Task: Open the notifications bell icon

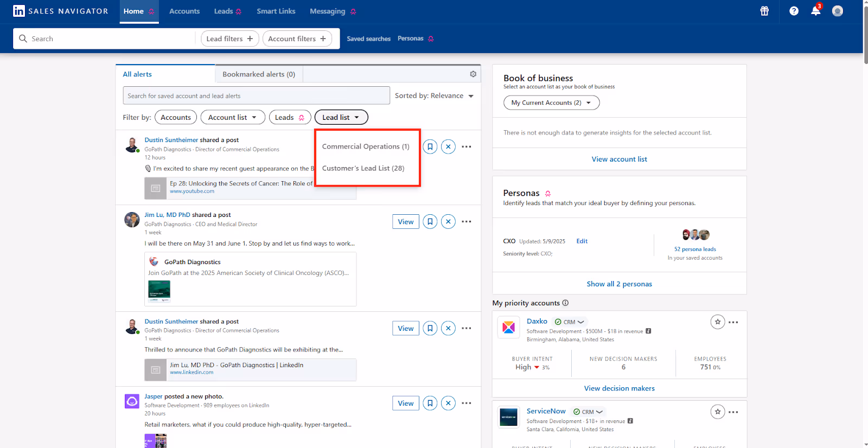Action: click(815, 11)
